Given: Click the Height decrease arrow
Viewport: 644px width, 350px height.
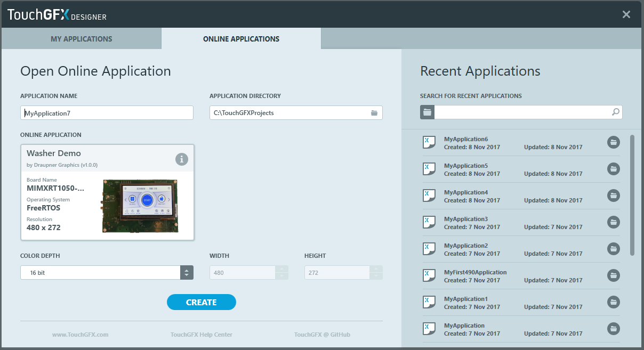Looking at the screenshot, I should click(x=376, y=276).
